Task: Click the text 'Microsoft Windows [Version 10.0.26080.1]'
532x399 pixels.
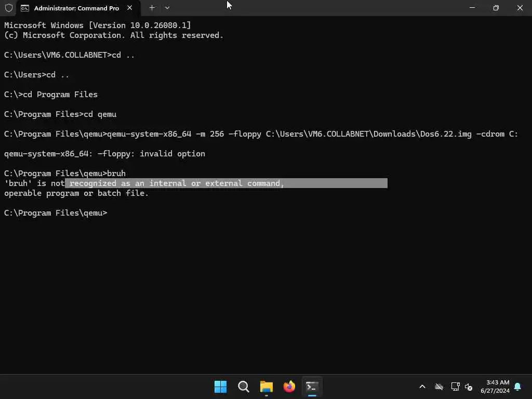Action: (x=98, y=25)
